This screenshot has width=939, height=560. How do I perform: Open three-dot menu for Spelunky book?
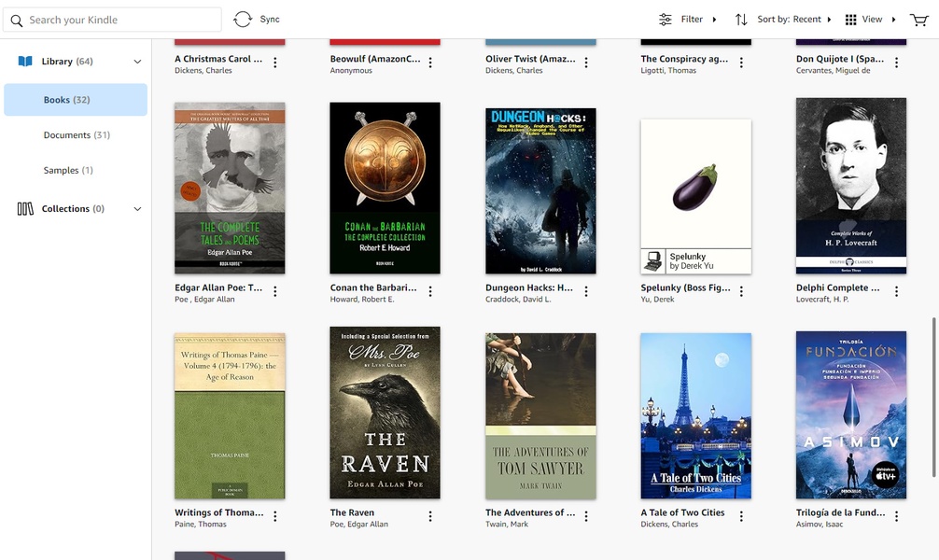point(741,292)
